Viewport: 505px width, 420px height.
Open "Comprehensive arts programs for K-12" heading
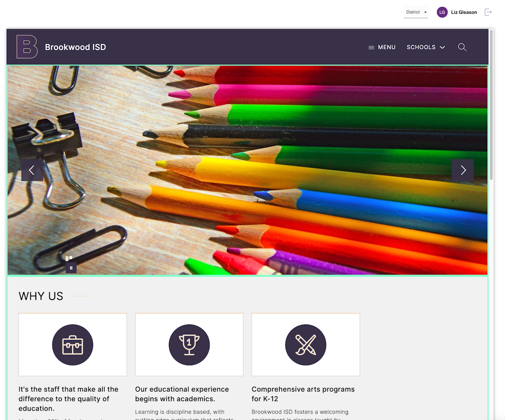[303, 394]
